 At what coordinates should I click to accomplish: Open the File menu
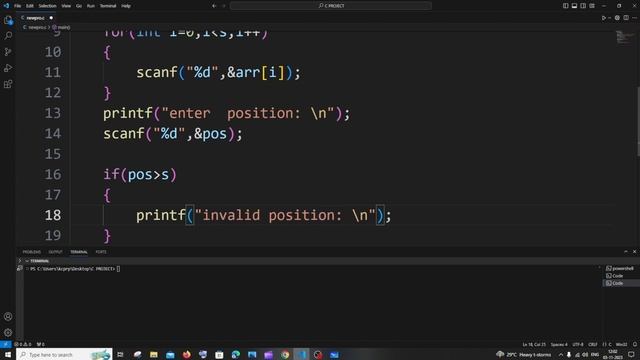(x=18, y=6)
